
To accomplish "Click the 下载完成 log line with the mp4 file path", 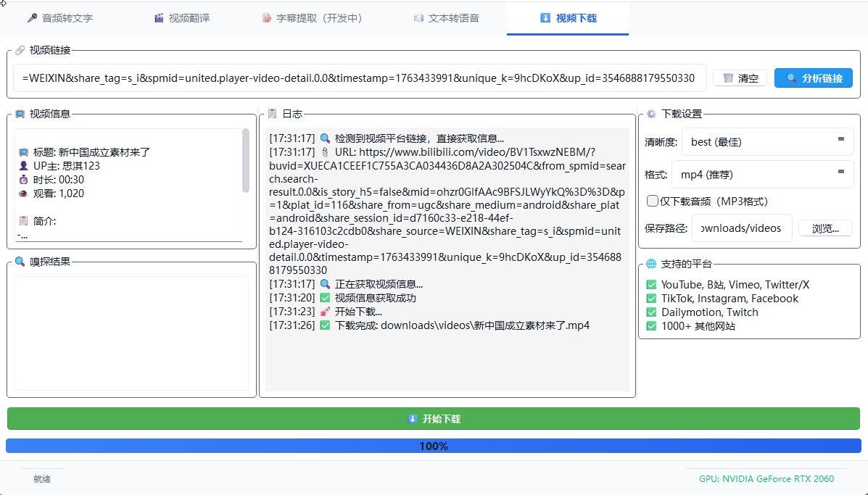I will click(429, 325).
